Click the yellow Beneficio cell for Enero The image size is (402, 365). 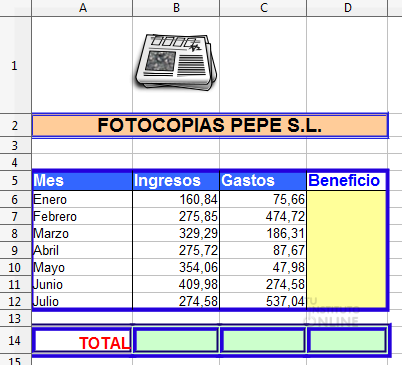click(x=346, y=199)
